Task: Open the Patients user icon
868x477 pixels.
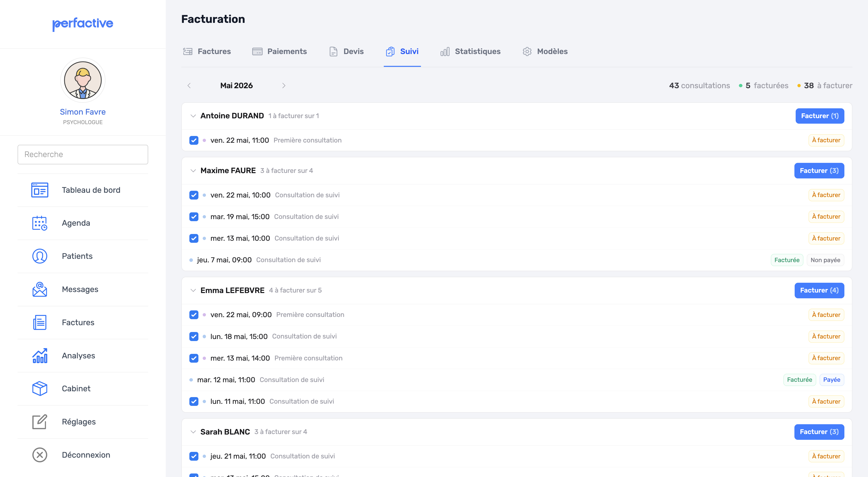Action: 40,256
